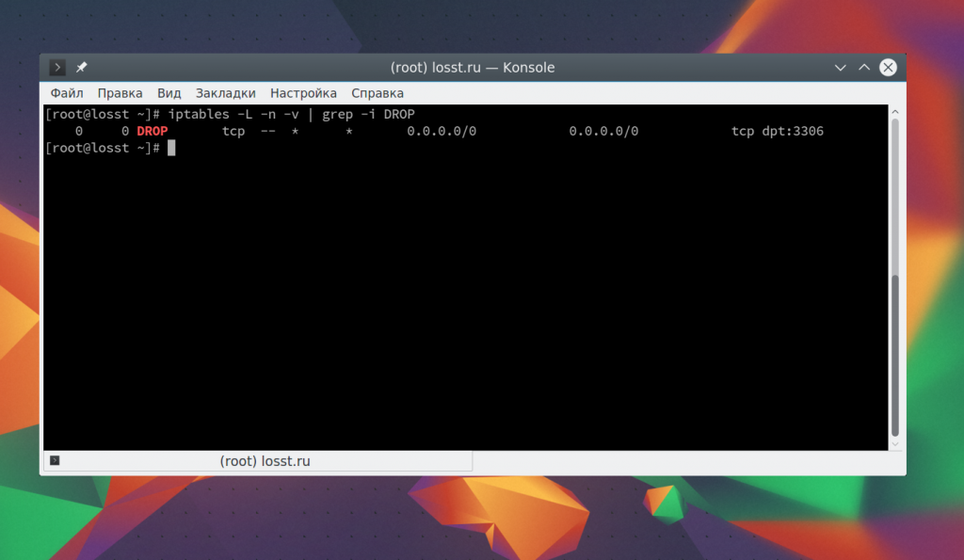Screen dimensions: 964x560
Task: Open the Закладки menu
Action: 225,93
